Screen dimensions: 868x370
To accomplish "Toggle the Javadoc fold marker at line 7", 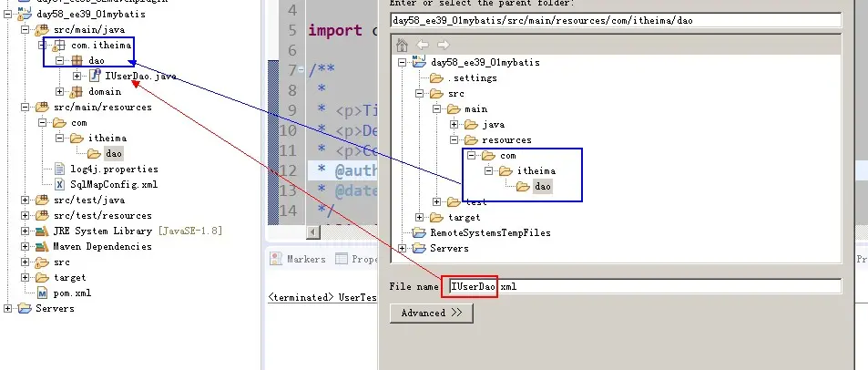I will coord(301,70).
